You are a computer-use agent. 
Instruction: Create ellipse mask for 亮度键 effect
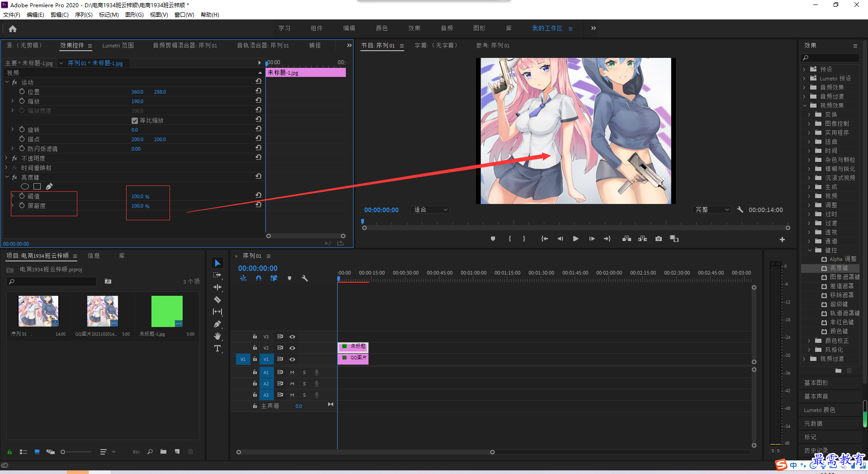(x=25, y=186)
